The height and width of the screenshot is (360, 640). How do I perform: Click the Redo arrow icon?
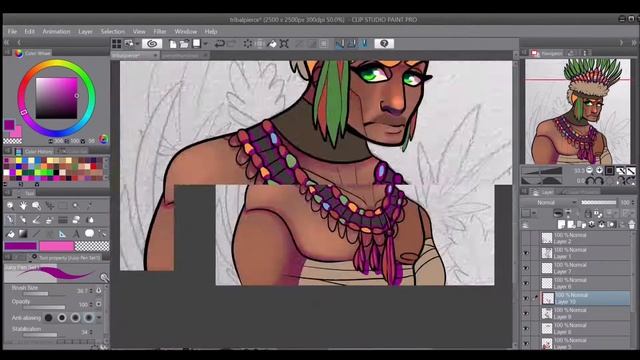231,44
